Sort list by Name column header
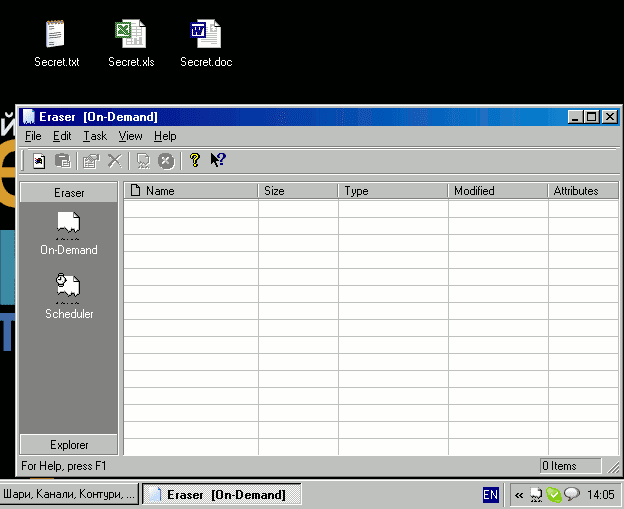This screenshot has height=509, width=624. pos(191,191)
